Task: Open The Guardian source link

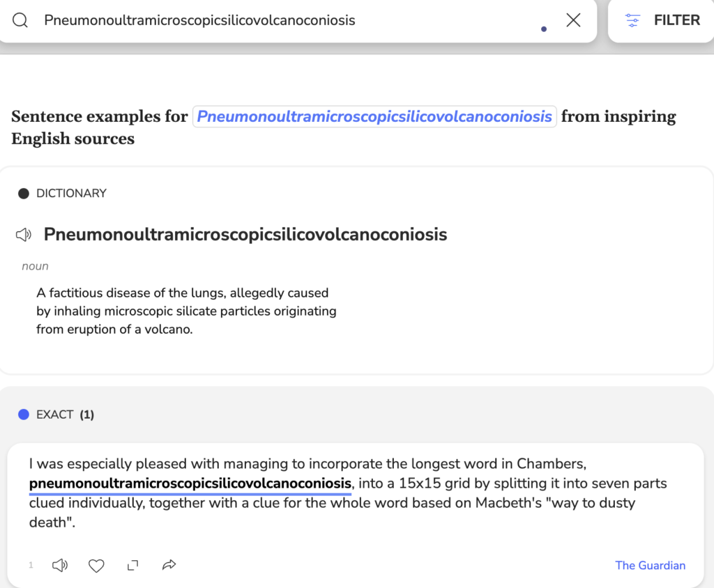Action: pyautogui.click(x=650, y=565)
